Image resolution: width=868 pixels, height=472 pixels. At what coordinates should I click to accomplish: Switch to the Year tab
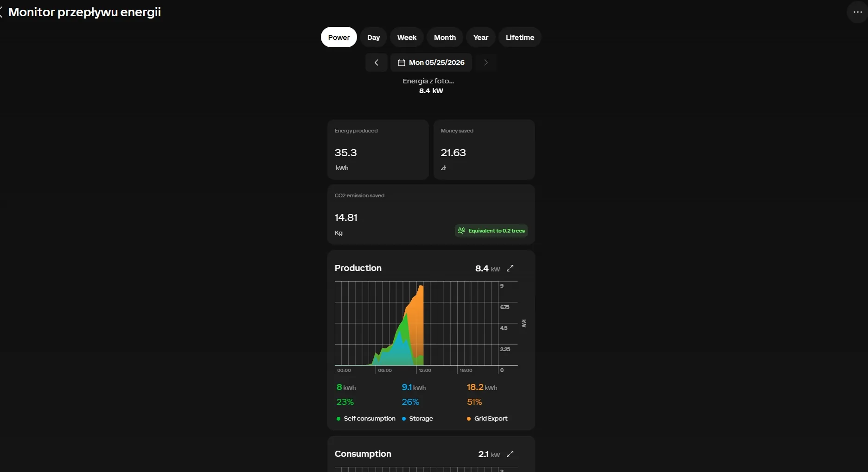click(481, 37)
